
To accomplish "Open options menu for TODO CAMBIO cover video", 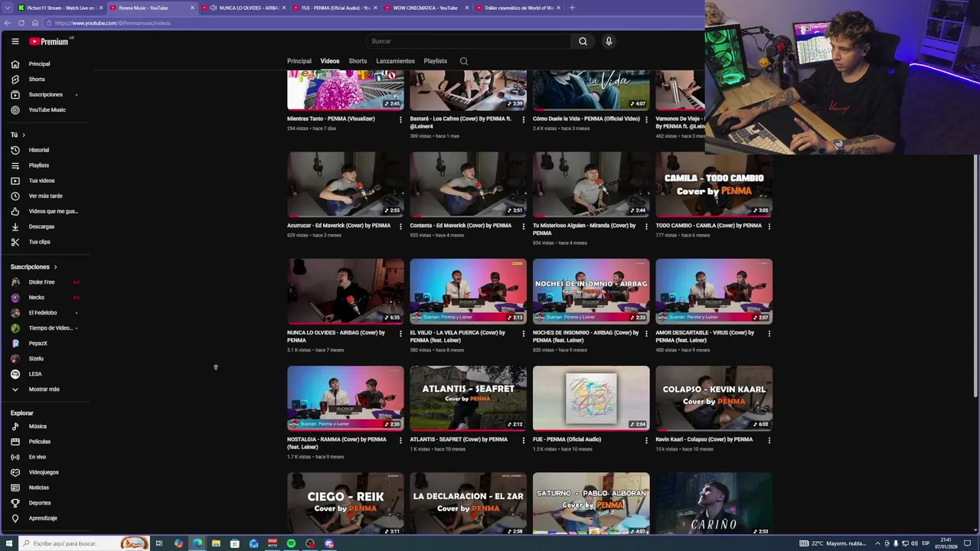I will pos(769,227).
